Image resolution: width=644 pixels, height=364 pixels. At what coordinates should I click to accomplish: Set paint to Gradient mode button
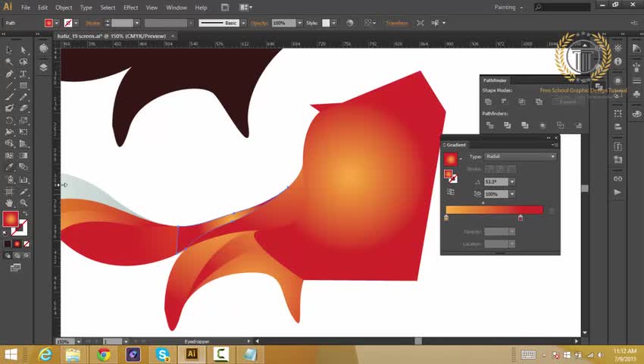point(17,244)
